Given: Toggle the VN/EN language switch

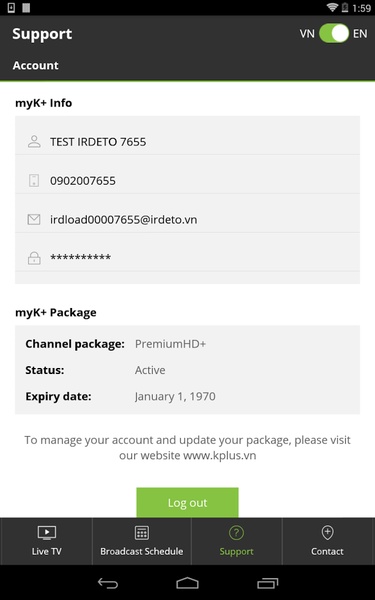Looking at the screenshot, I should tap(334, 33).
